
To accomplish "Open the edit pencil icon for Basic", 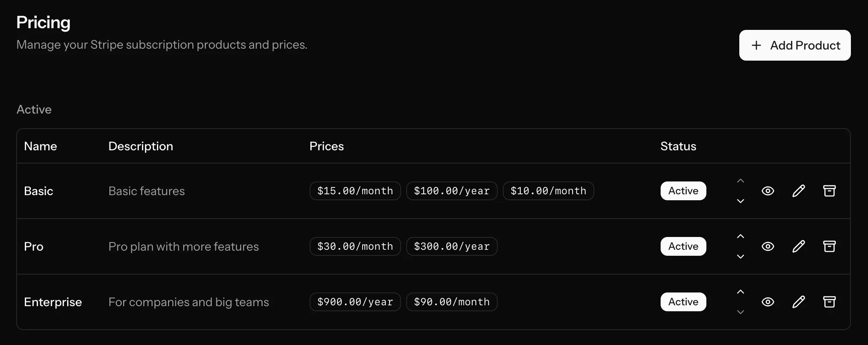I will (799, 191).
